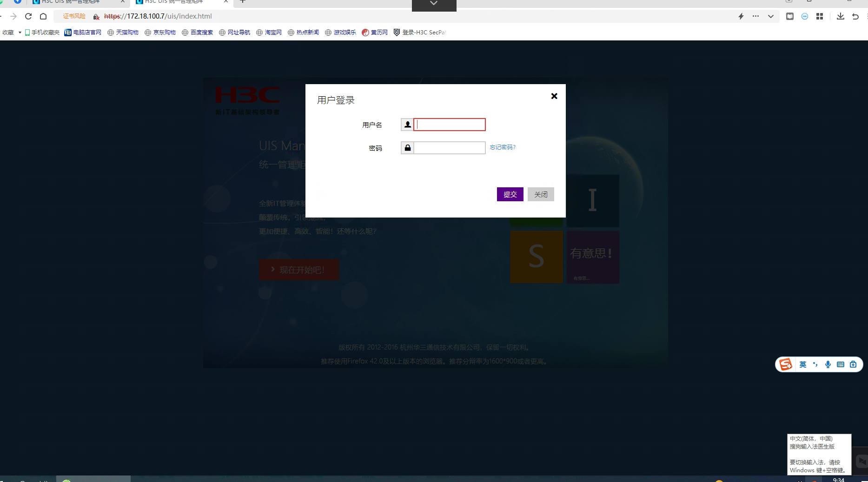Screen dimensions: 868x482
Task: Click the Sogou input method logo
Action: point(786,364)
